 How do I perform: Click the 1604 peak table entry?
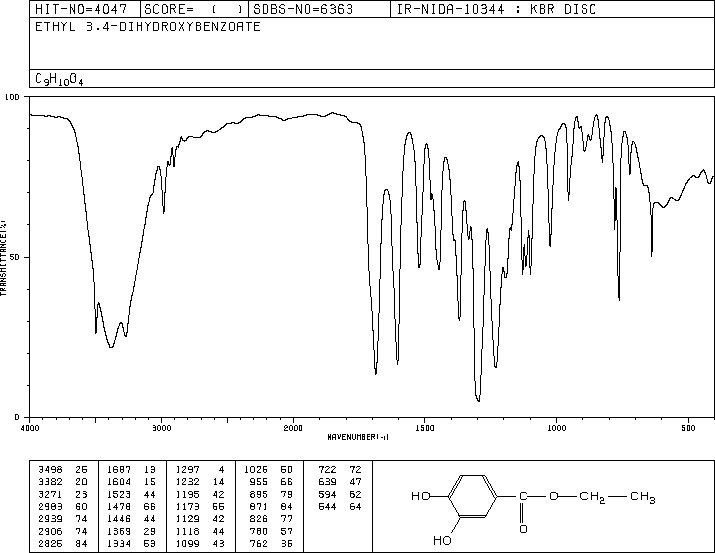(119, 482)
